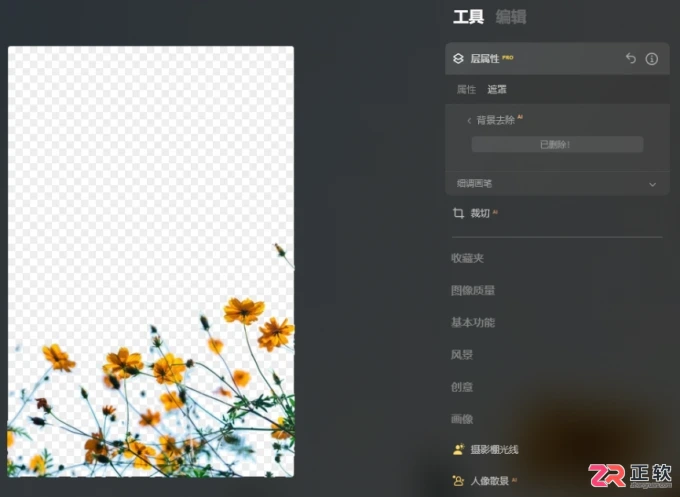The image size is (680, 497).
Task: Click the 层属性 panel title
Action: pyautogui.click(x=485, y=59)
